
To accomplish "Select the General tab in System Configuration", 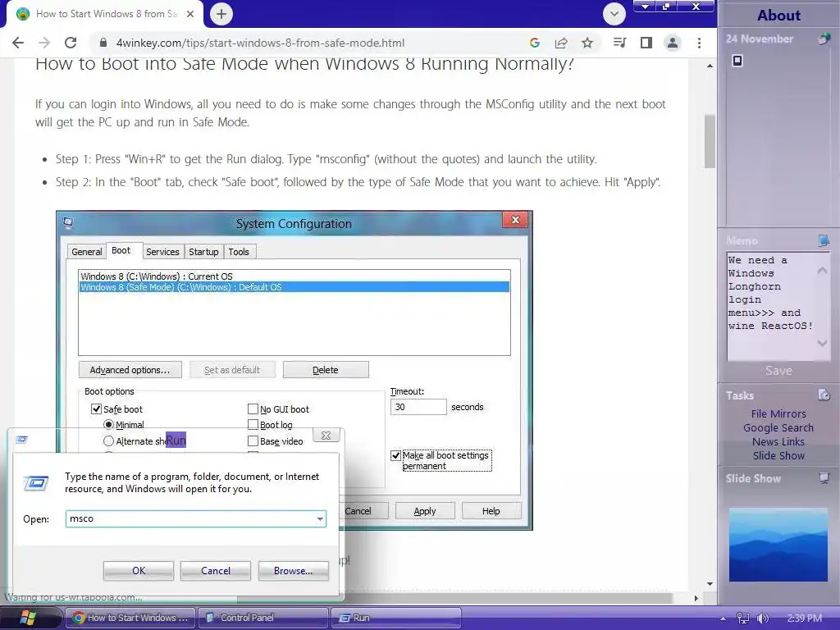I will (x=86, y=252).
